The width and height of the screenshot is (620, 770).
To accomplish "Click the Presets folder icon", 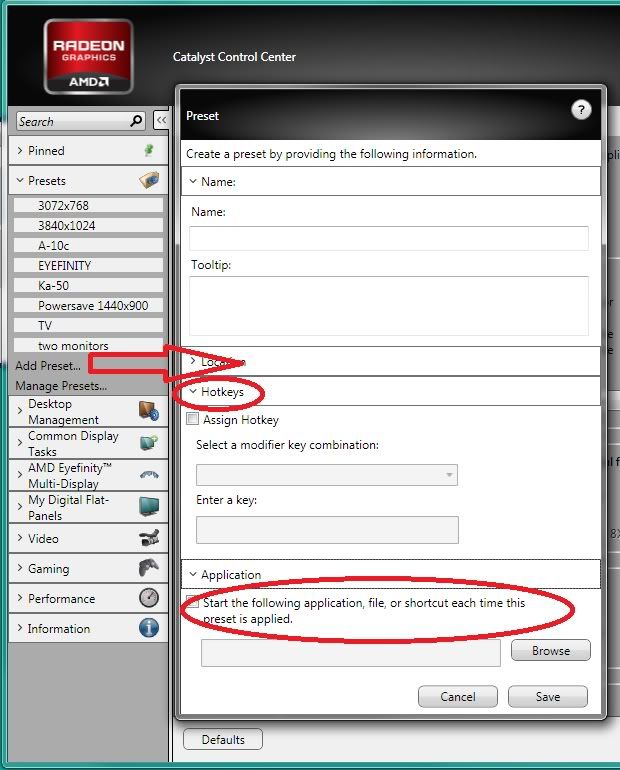I will pyautogui.click(x=149, y=181).
